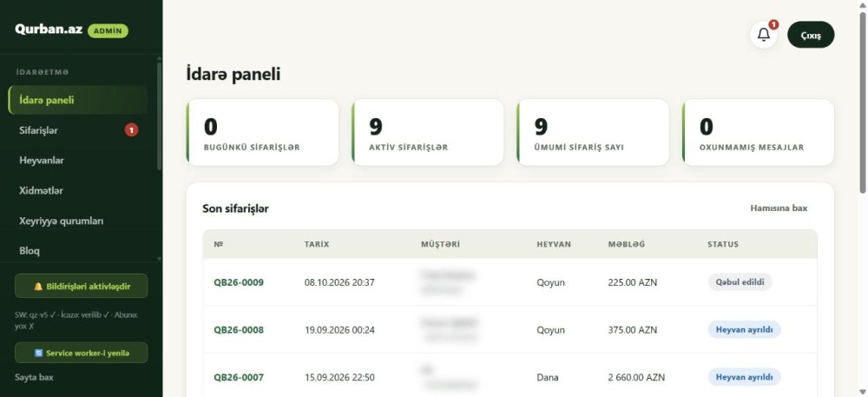868x397 pixels.
Task: Open the notifications bell icon
Action: [x=763, y=35]
